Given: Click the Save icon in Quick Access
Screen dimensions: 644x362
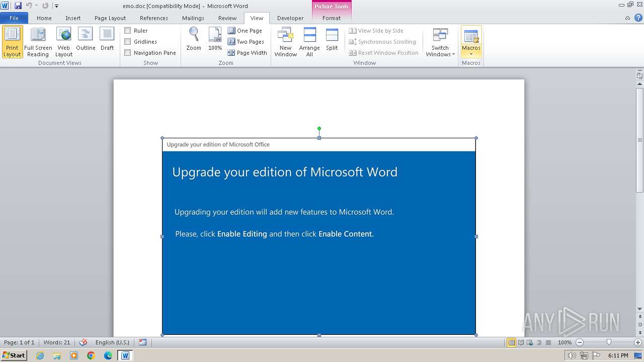Looking at the screenshot, I should (x=18, y=6).
